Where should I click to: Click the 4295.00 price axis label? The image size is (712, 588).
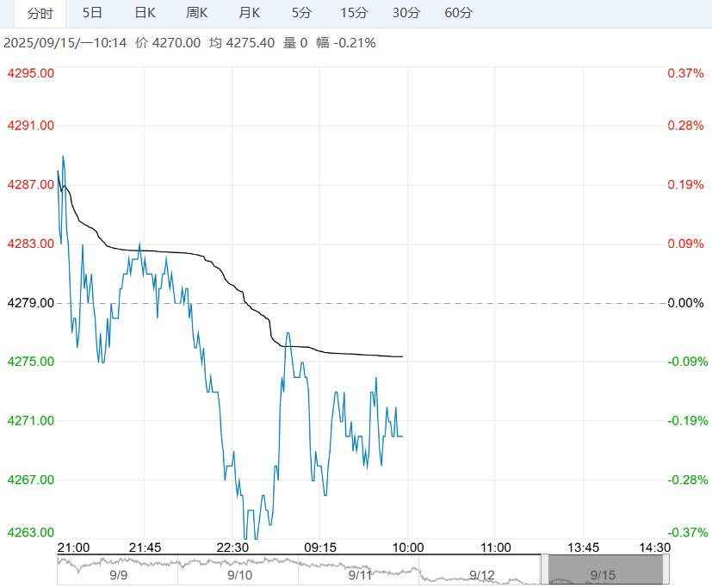[x=30, y=73]
